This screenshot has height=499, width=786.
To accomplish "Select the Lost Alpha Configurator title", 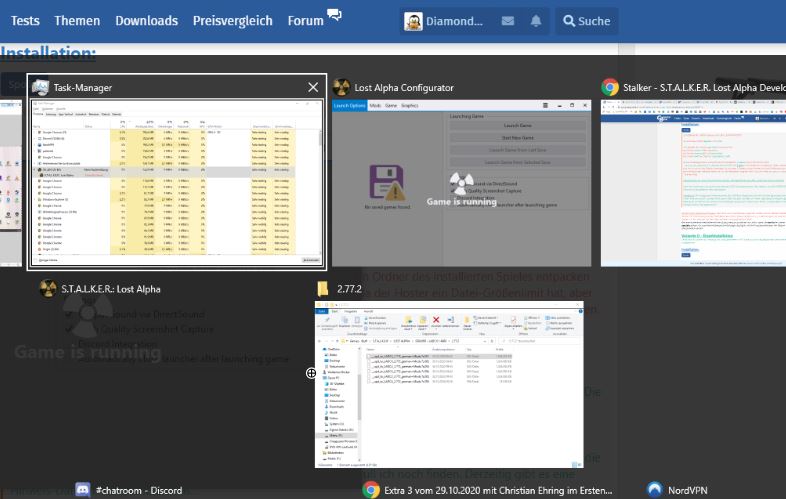I will (x=404, y=88).
